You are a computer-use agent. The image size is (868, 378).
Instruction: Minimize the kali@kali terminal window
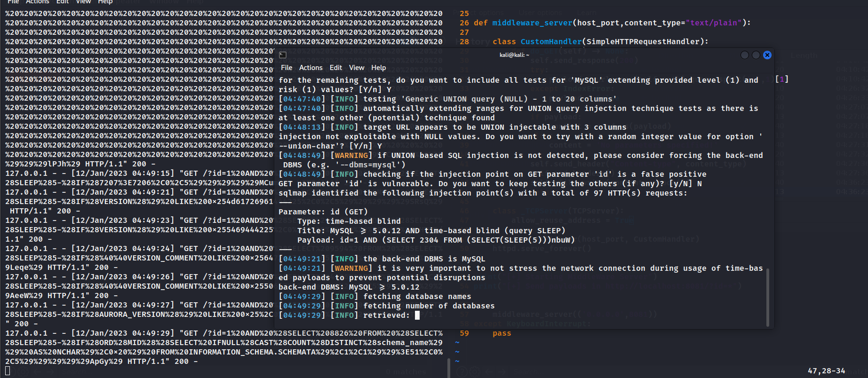point(745,55)
